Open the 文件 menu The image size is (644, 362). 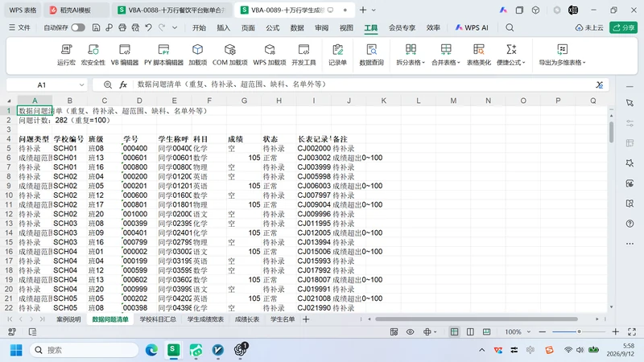point(19,27)
